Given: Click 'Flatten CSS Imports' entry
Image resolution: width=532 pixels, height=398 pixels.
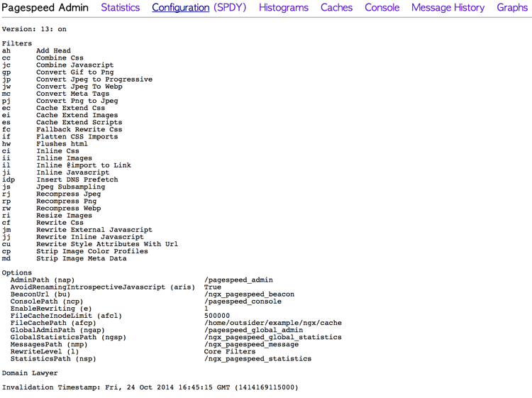Looking at the screenshot, I should point(77,136).
